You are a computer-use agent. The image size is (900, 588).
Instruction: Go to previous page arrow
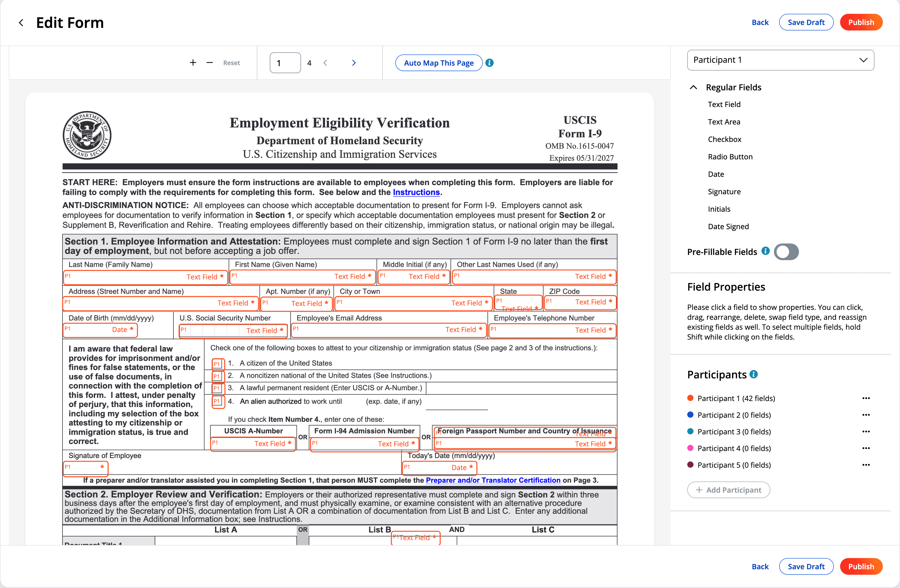(x=325, y=63)
